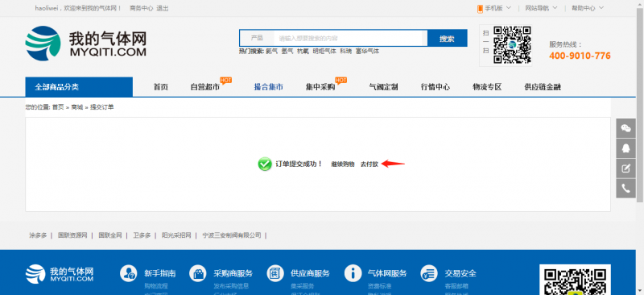644x295 pixels.
Task: Click inside the search input field
Action: pyautogui.click(x=348, y=38)
